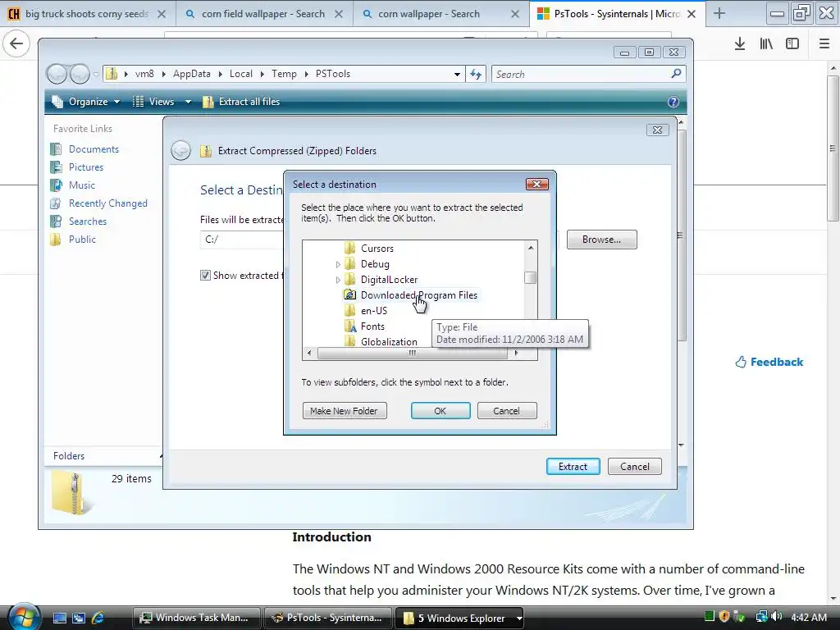Close the corn field wallpaper tab
Image resolution: width=840 pixels, height=630 pixels.
click(x=339, y=15)
